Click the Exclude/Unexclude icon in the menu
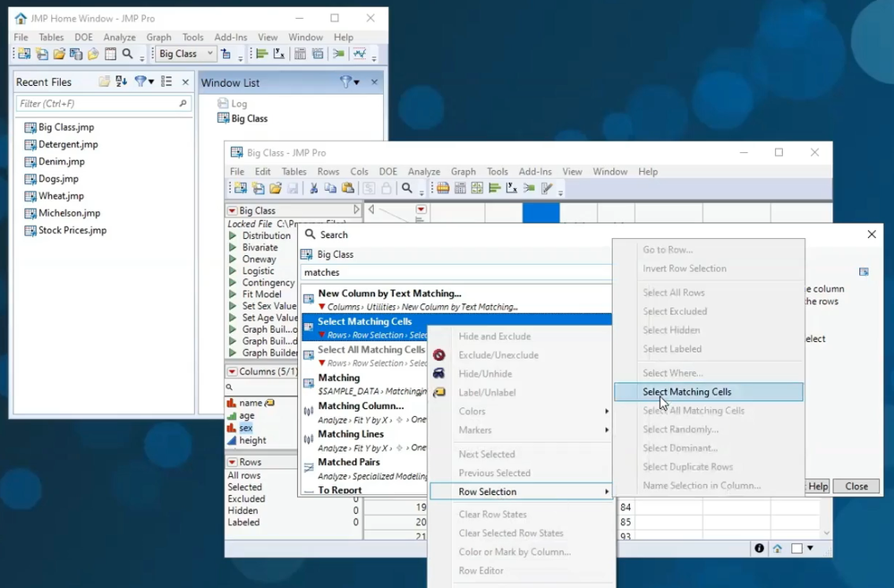This screenshot has width=894, height=588. 439,355
